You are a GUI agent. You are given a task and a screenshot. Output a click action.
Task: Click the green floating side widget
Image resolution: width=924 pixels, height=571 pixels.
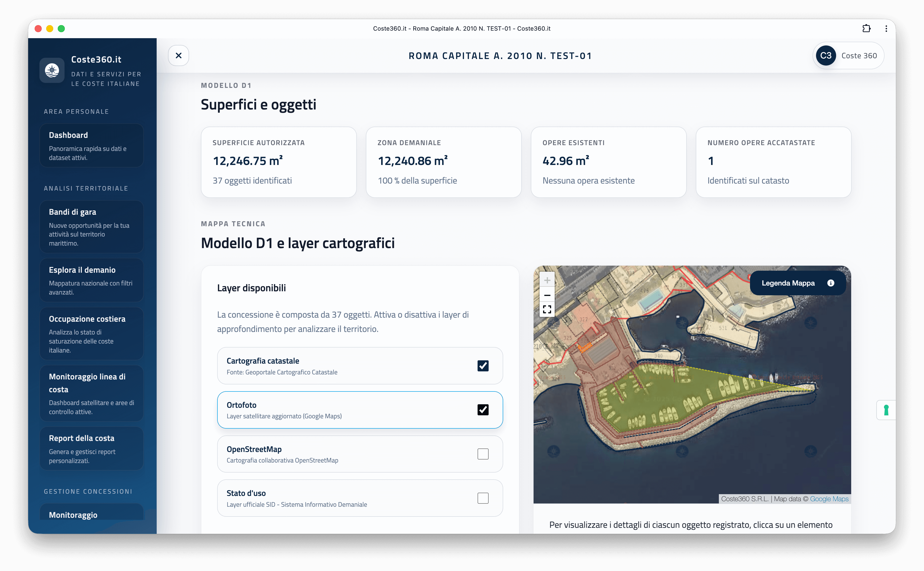886,410
